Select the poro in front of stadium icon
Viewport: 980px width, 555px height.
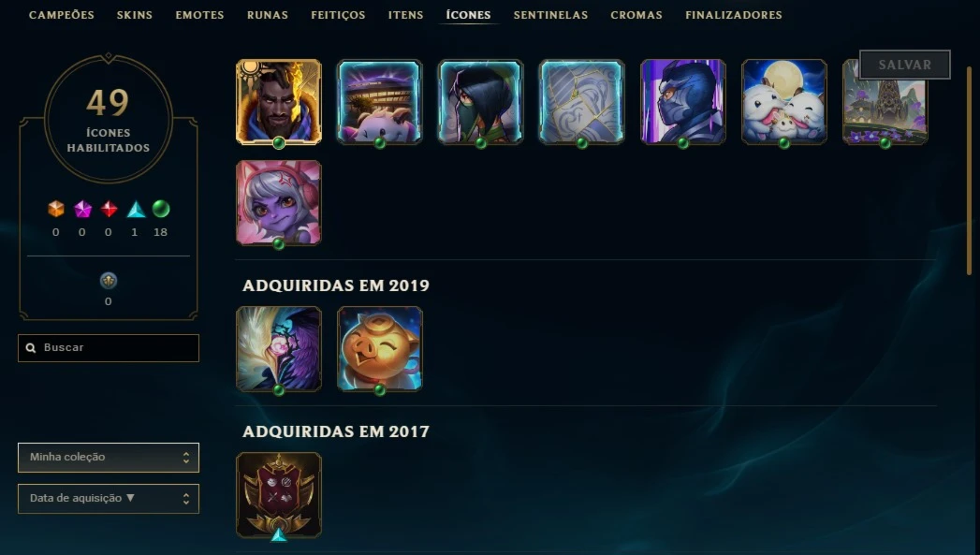point(380,102)
